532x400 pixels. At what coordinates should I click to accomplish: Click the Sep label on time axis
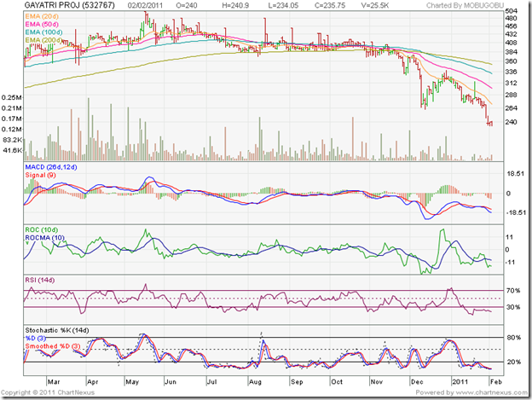click(x=297, y=382)
